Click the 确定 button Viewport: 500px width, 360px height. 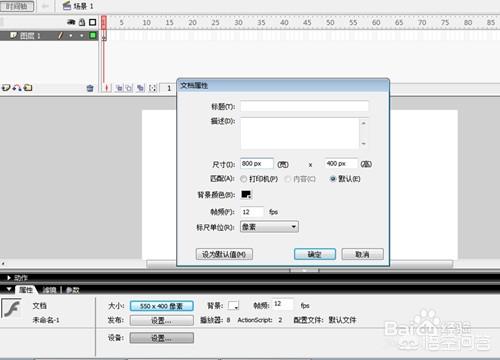[x=315, y=254]
